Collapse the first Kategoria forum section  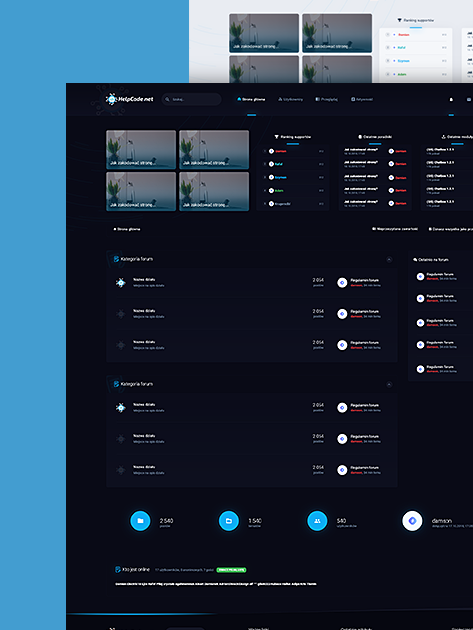[389, 260]
